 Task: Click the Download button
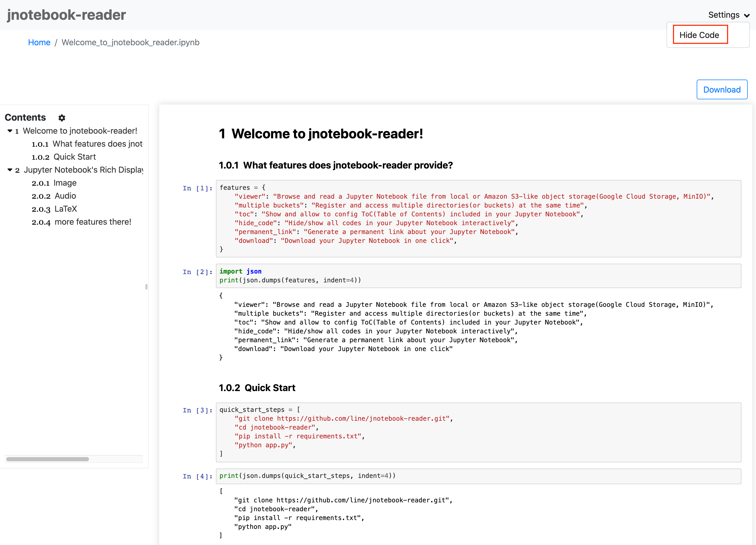pos(722,90)
